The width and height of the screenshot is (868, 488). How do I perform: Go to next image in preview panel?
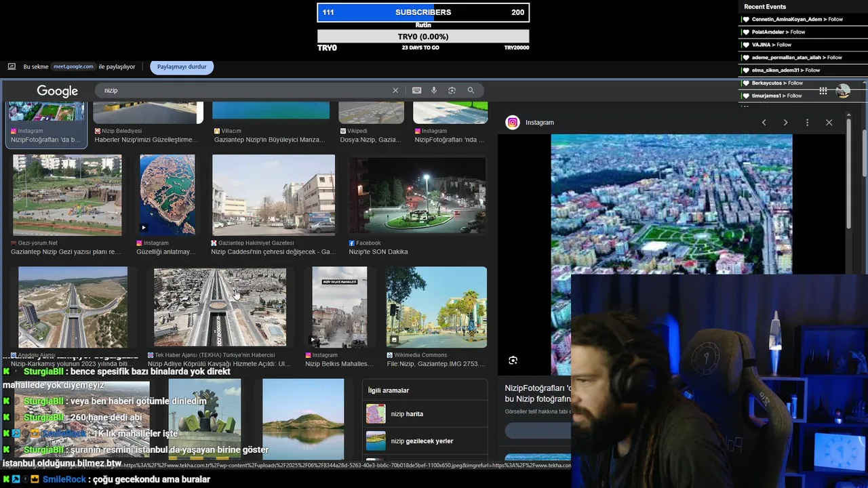[x=785, y=123]
